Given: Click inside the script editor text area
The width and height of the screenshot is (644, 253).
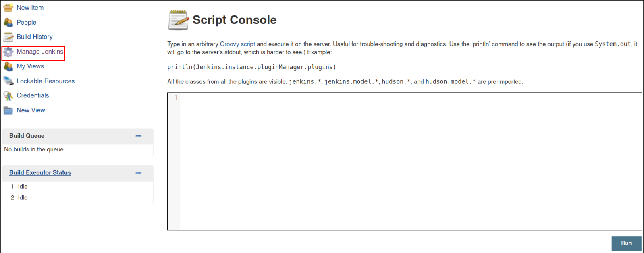Looking at the screenshot, I should (410, 162).
